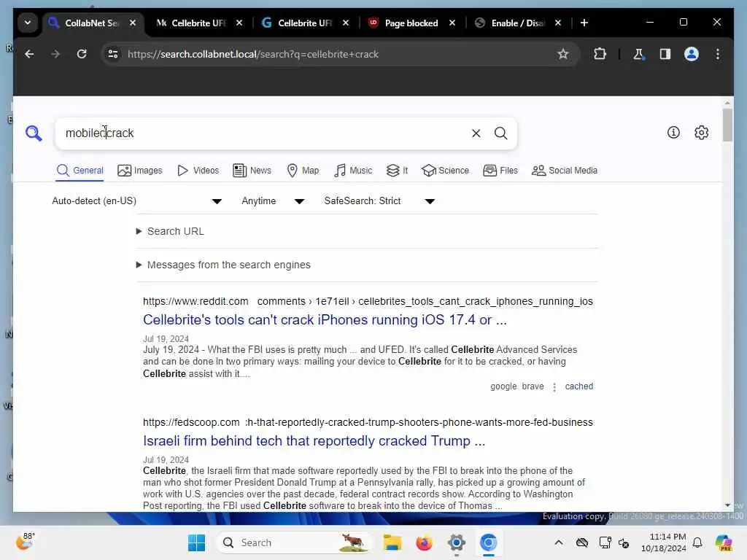Click the search engine magnifier logo
The width and height of the screenshot is (747, 560).
click(x=34, y=133)
